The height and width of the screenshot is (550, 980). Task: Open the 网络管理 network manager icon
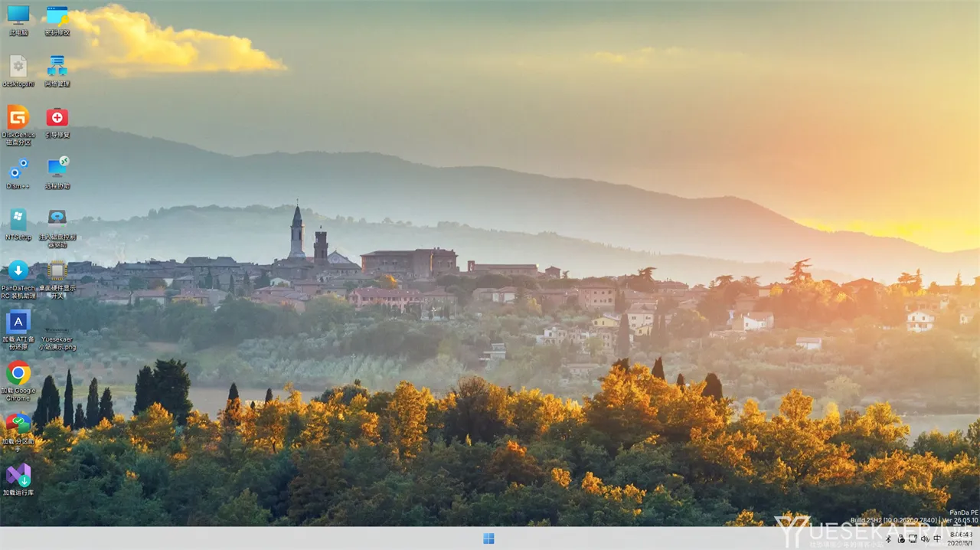57,71
